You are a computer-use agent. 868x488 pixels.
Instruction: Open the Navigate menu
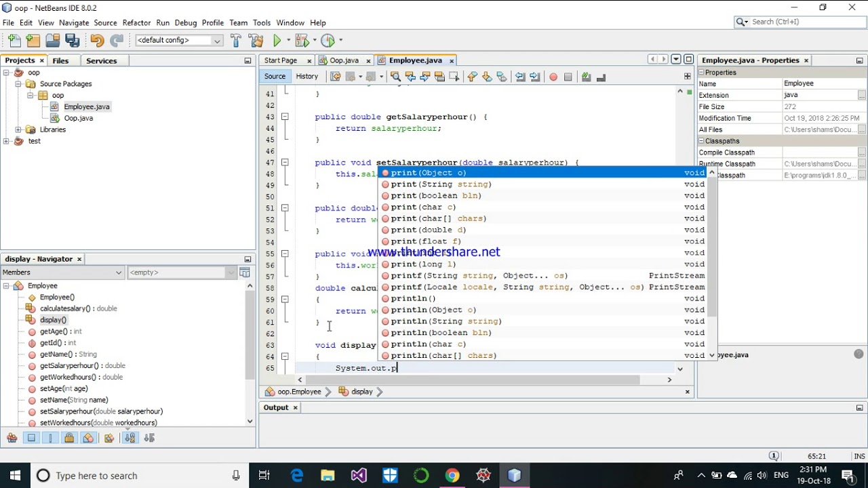click(x=74, y=22)
